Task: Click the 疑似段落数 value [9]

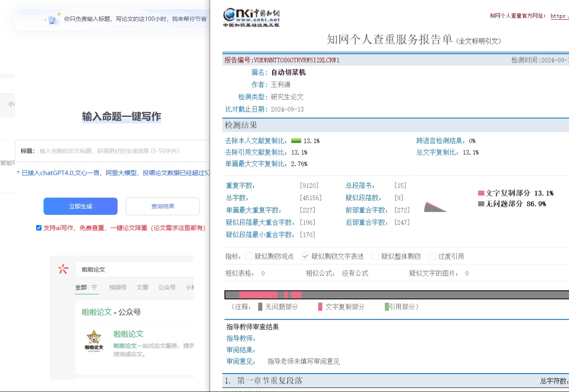Action: [x=399, y=198]
